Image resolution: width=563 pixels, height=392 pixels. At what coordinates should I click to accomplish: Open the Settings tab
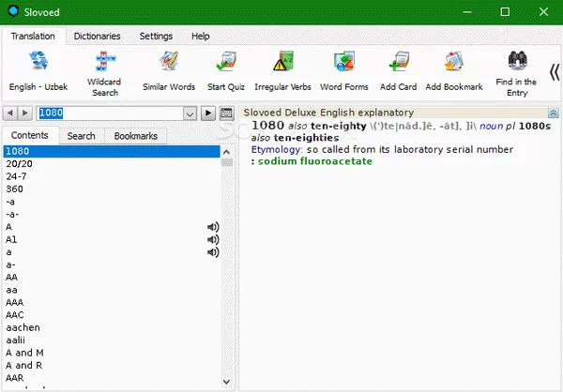[156, 37]
